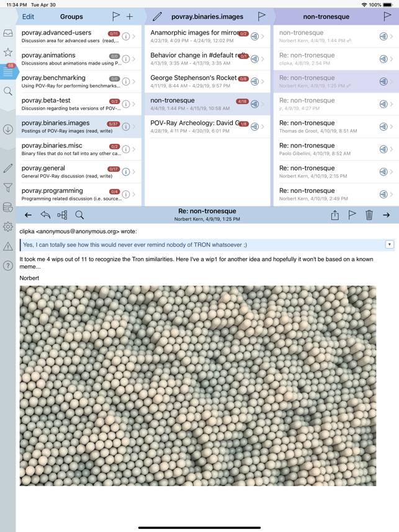The width and height of the screenshot is (399, 532).
Task: Show thread tree view in message toolbar
Action: click(x=62, y=215)
